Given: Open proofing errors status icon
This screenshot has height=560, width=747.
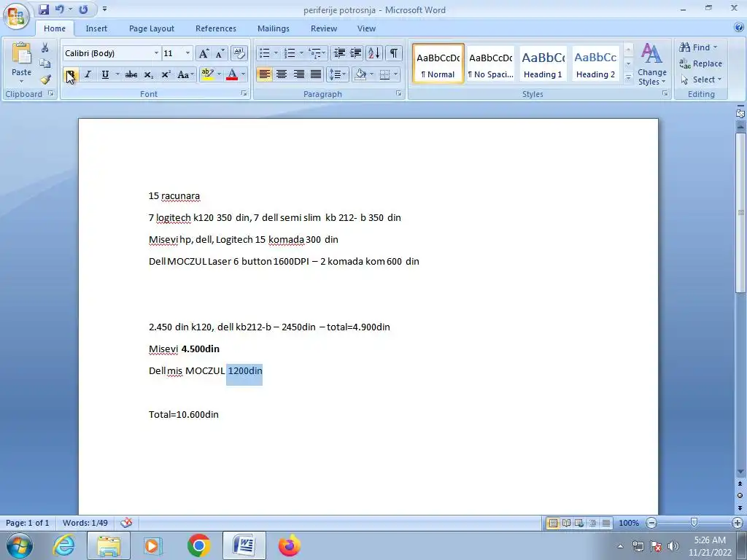Looking at the screenshot, I should pyautogui.click(x=126, y=522).
